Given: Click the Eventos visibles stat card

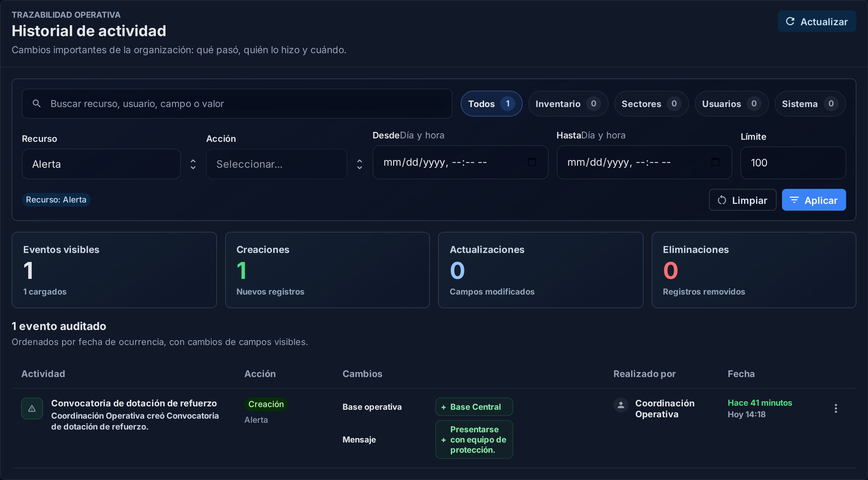Looking at the screenshot, I should point(114,270).
